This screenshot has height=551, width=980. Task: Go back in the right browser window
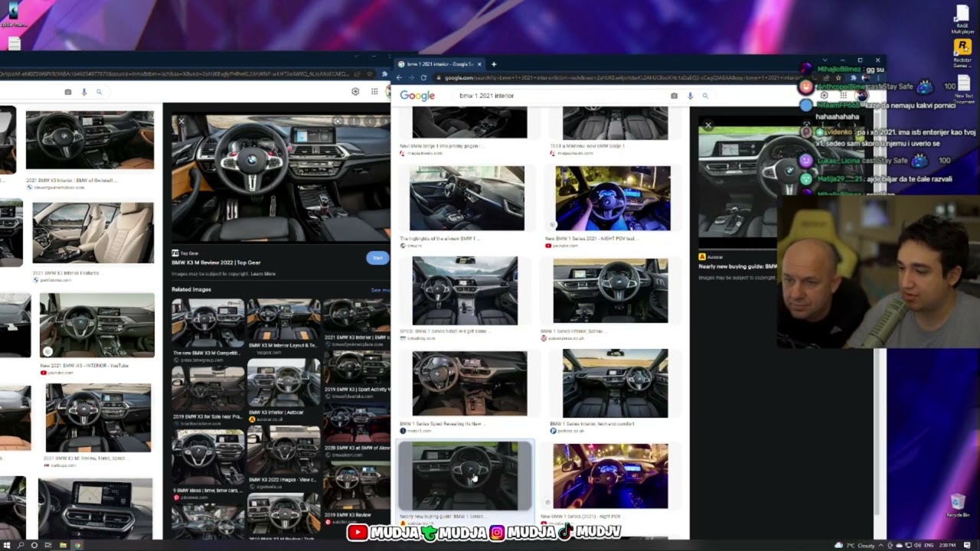coord(399,77)
